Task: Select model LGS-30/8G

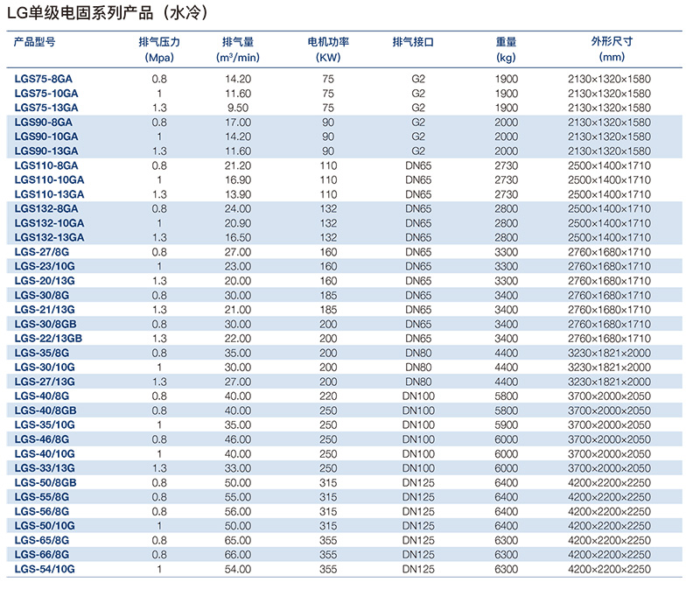Action: tap(42, 295)
